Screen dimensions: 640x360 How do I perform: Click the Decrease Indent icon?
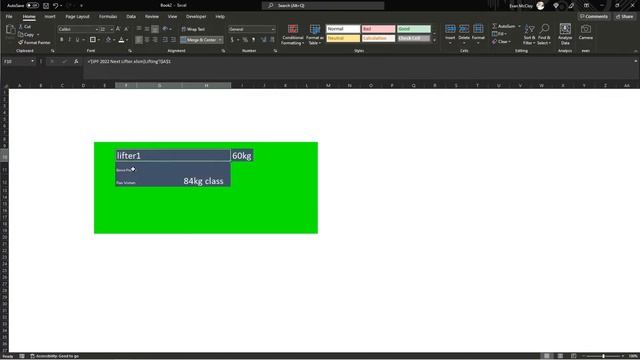pyautogui.click(x=165, y=40)
